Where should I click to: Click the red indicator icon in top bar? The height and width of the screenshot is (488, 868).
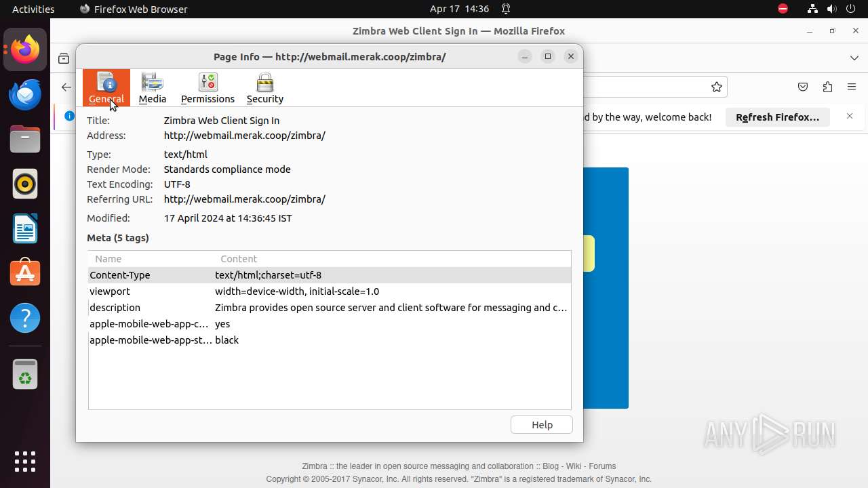pyautogui.click(x=783, y=9)
